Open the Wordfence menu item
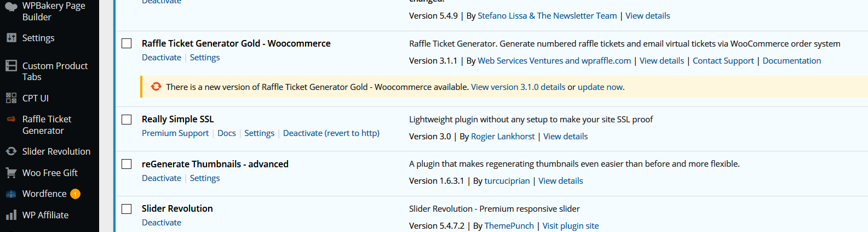 (x=44, y=194)
